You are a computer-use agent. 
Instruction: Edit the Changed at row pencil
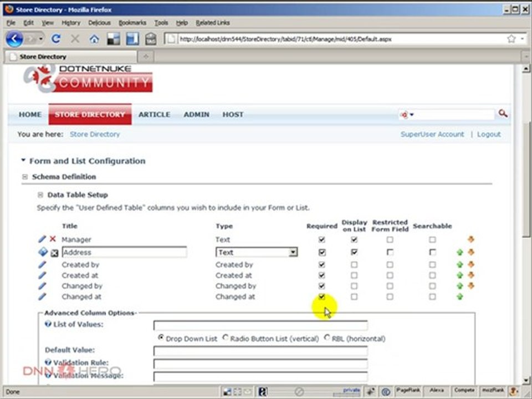coord(42,297)
